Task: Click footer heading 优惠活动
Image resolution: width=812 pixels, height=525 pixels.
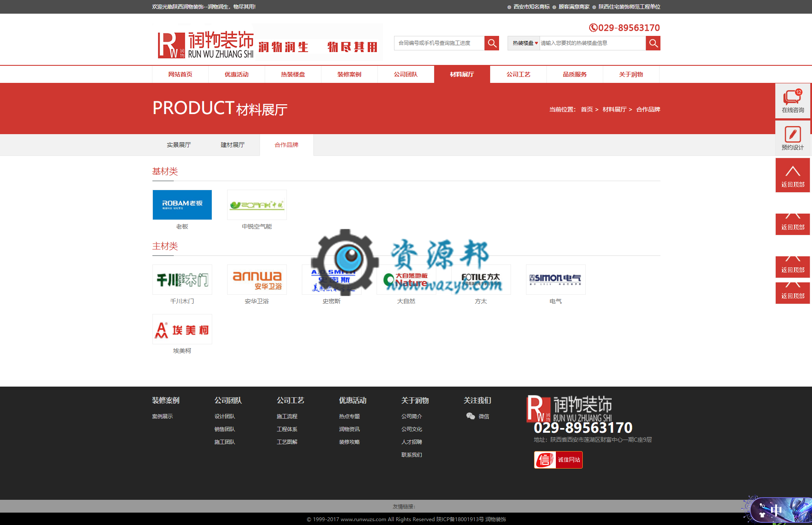Action: click(353, 400)
